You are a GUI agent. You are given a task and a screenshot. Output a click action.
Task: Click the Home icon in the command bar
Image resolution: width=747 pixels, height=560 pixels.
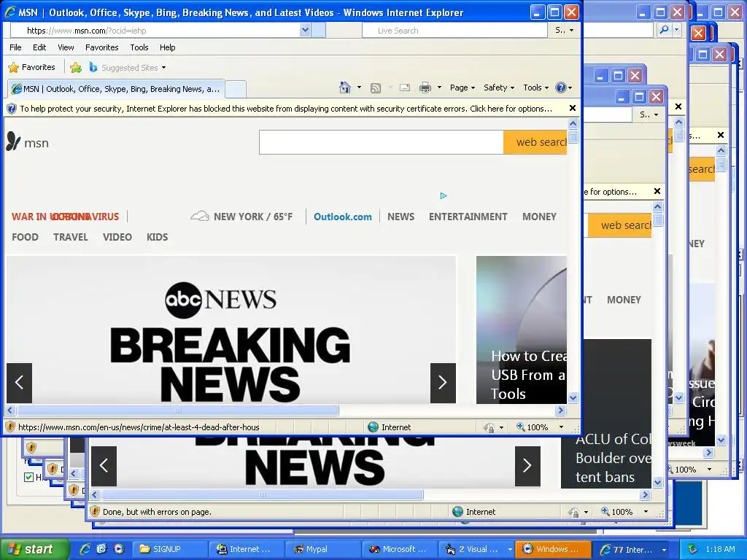click(x=345, y=87)
